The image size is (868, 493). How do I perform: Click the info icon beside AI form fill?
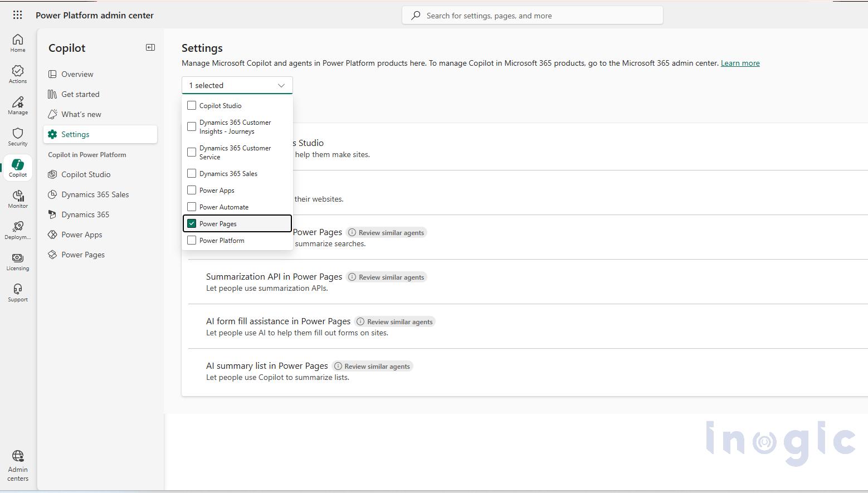(360, 321)
